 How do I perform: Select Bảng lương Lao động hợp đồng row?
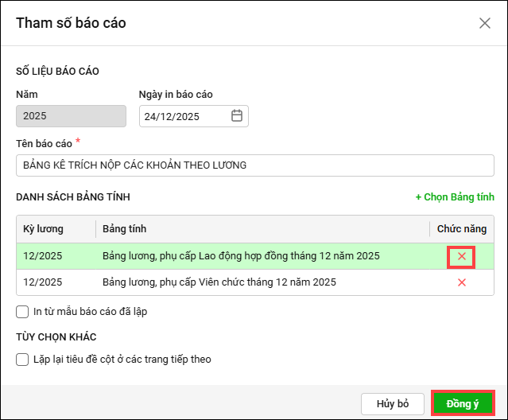240,256
